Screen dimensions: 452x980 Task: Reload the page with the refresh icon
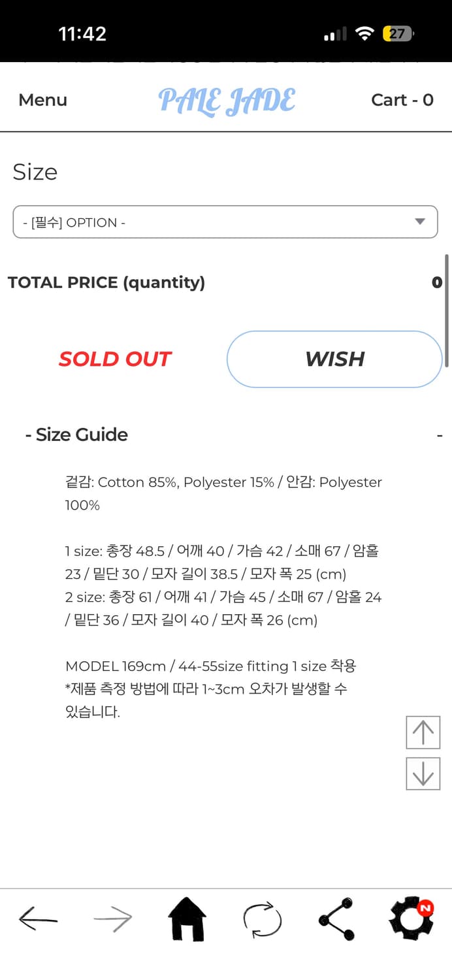262,920
